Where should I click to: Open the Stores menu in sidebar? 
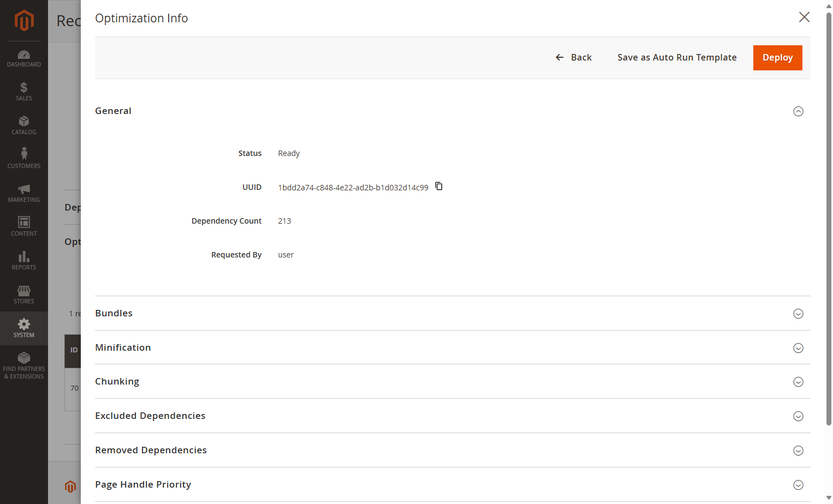coord(24,295)
